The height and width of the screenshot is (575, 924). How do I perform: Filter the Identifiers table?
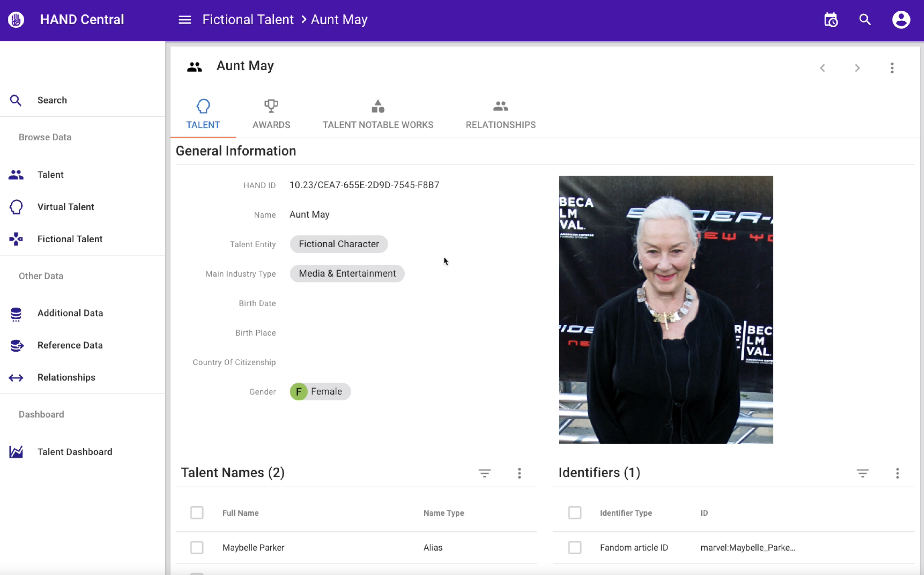point(862,473)
